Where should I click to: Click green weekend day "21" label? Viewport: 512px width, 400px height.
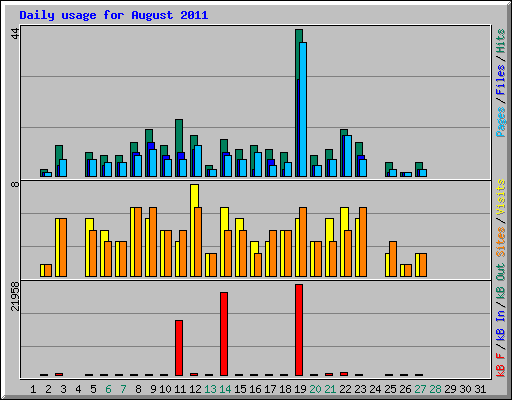(x=330, y=389)
